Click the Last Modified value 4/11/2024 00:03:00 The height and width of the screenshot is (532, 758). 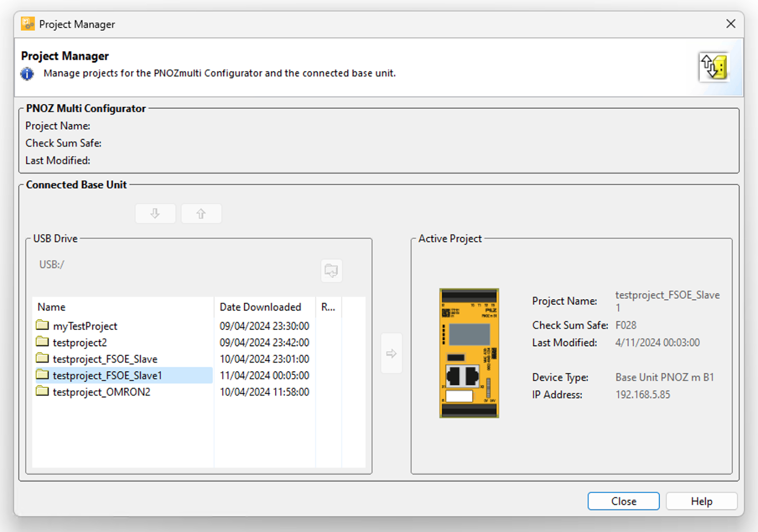[x=658, y=343]
